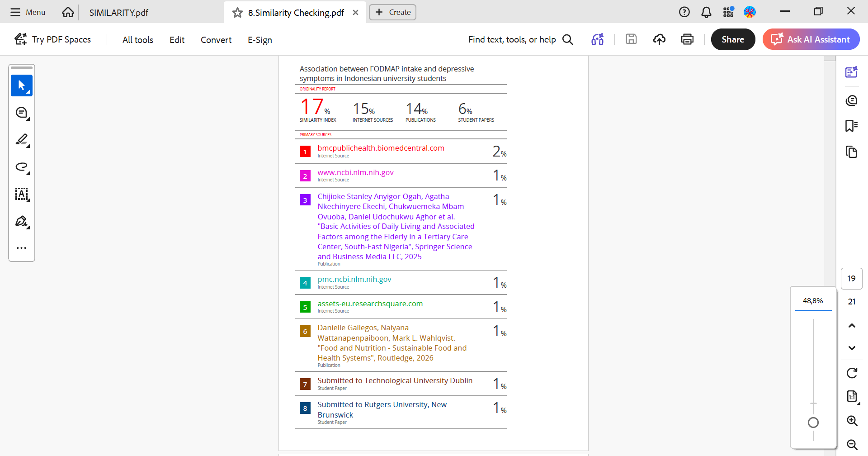Image resolution: width=868 pixels, height=456 pixels.
Task: Click the zoom slider handle
Action: tap(813, 423)
